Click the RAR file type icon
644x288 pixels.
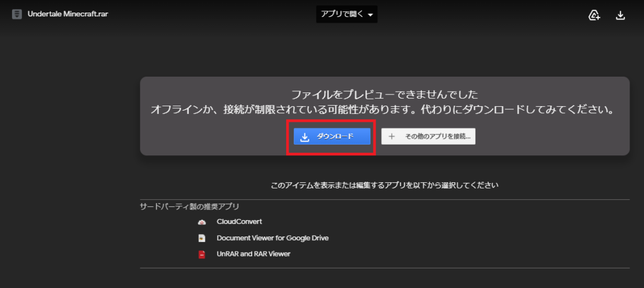17,14
